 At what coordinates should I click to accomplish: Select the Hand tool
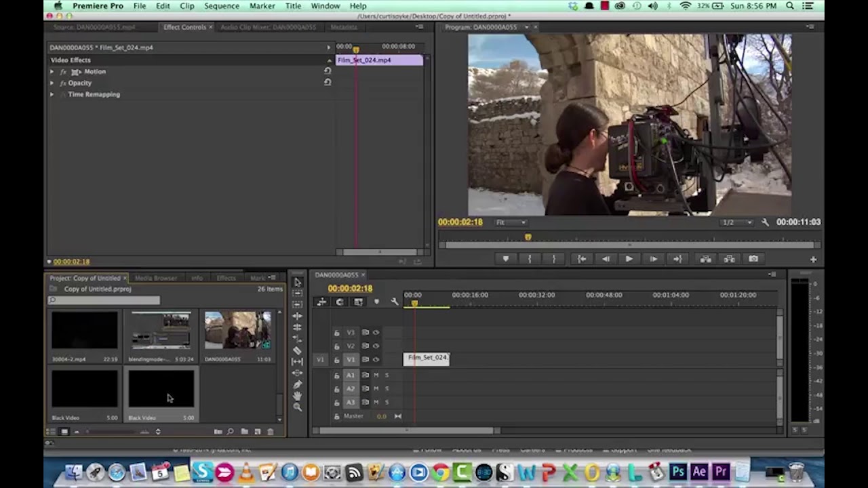[297, 396]
